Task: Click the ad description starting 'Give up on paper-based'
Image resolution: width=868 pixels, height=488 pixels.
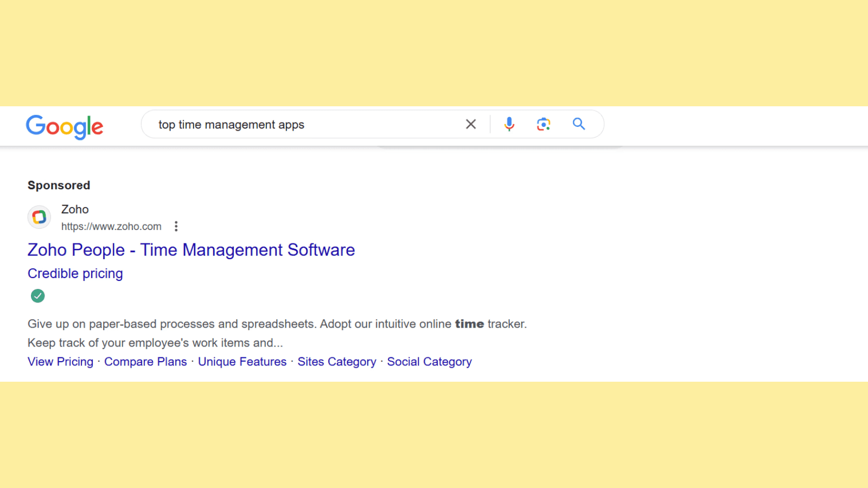Action: point(277,333)
